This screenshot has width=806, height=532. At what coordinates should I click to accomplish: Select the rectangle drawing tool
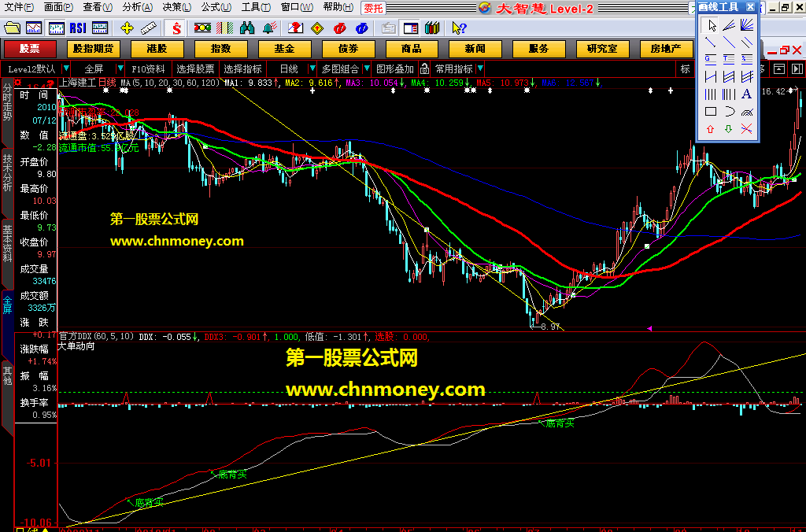click(711, 112)
